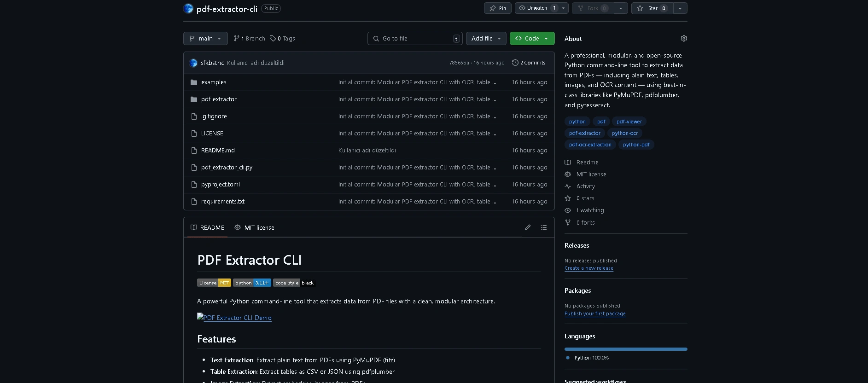Expand the Add file dropdown
868x383 pixels.
(x=486, y=39)
